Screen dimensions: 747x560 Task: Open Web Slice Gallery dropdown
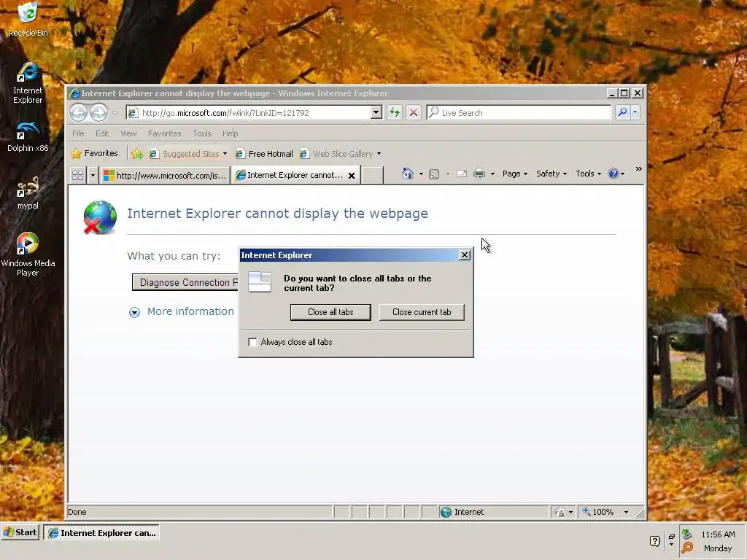pos(379,154)
